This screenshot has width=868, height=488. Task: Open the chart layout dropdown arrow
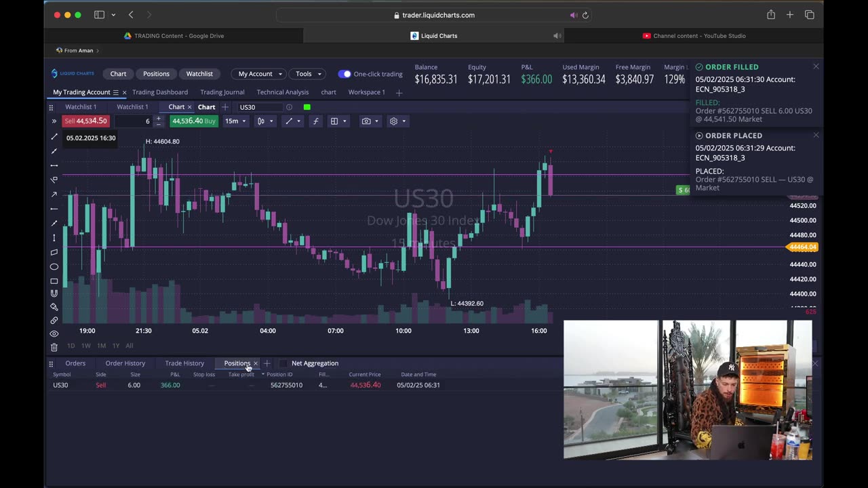[x=344, y=121]
